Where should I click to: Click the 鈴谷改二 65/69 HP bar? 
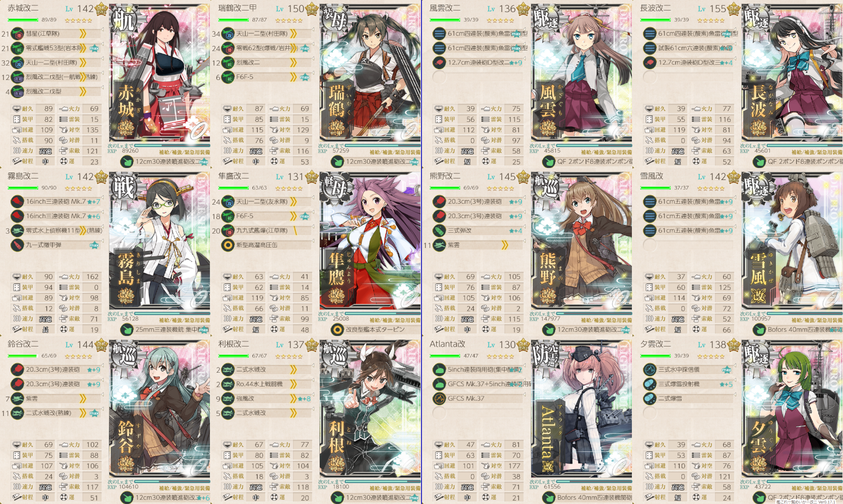22,356
